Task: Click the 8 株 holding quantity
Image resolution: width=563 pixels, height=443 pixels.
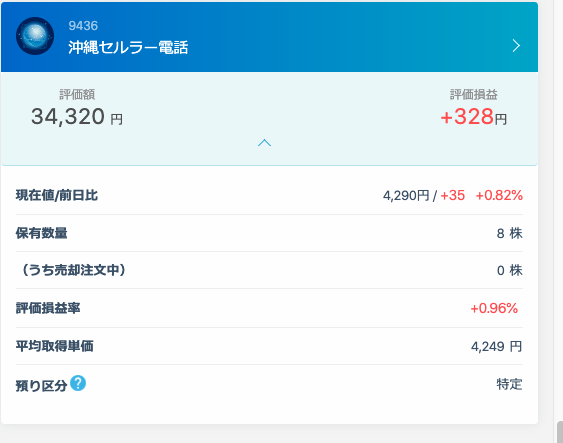Action: pyautogui.click(x=510, y=233)
